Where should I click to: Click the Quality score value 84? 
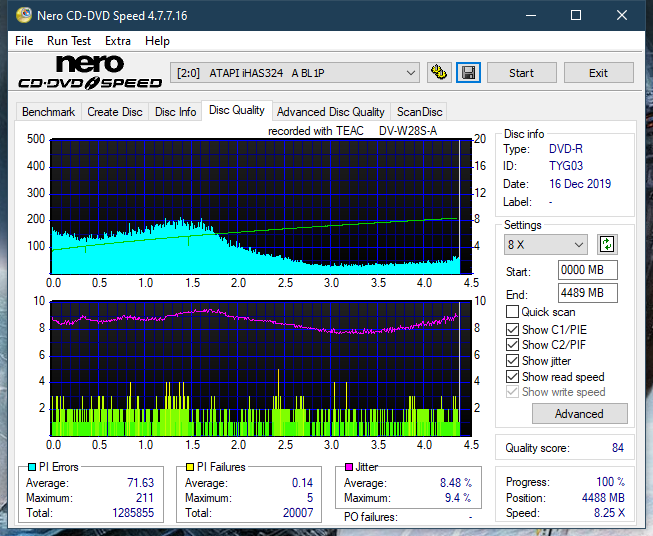point(618,448)
